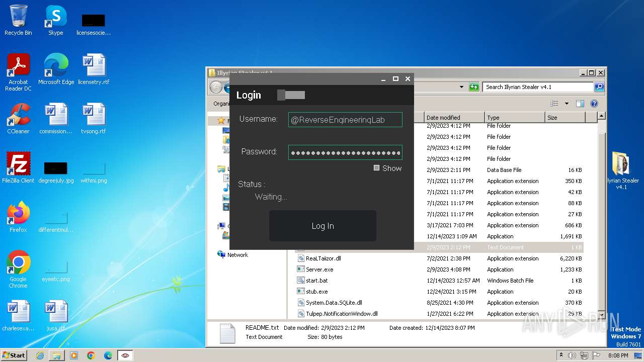Screen dimensions: 644x362
Task: Click the Chrome taskbar icon
Action: click(x=91, y=355)
